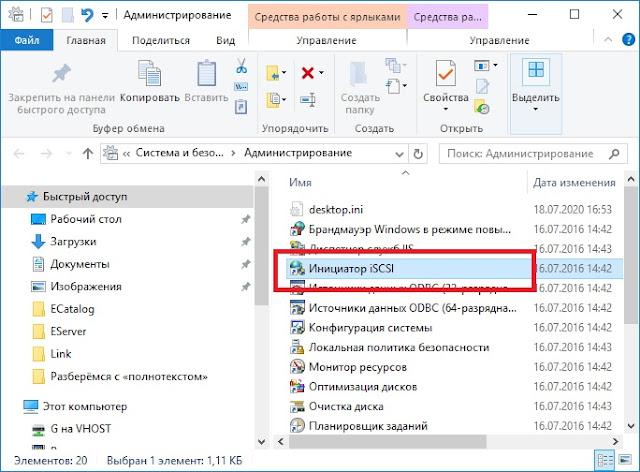Click Администрирование breadcrumb in address bar
Screen dimensions: 640x472
point(298,153)
